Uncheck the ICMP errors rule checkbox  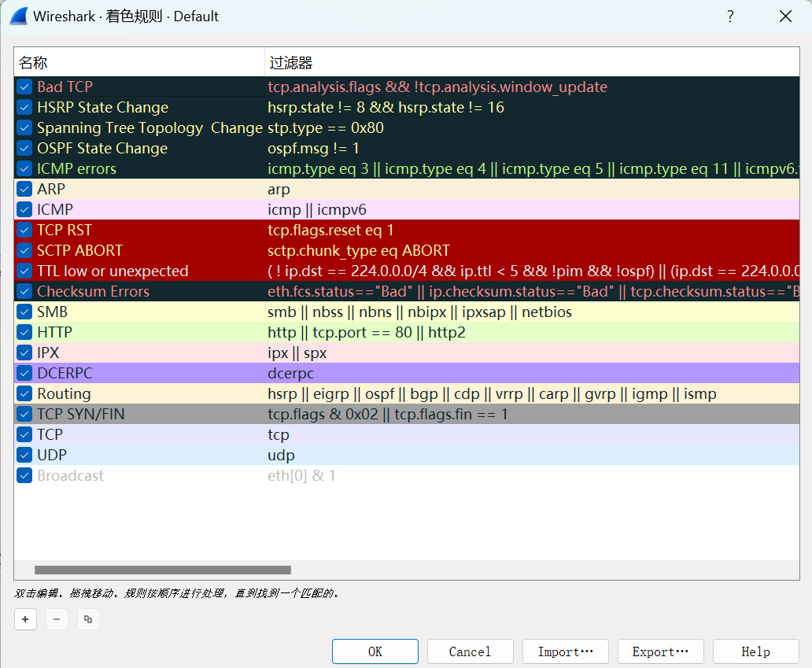24,168
